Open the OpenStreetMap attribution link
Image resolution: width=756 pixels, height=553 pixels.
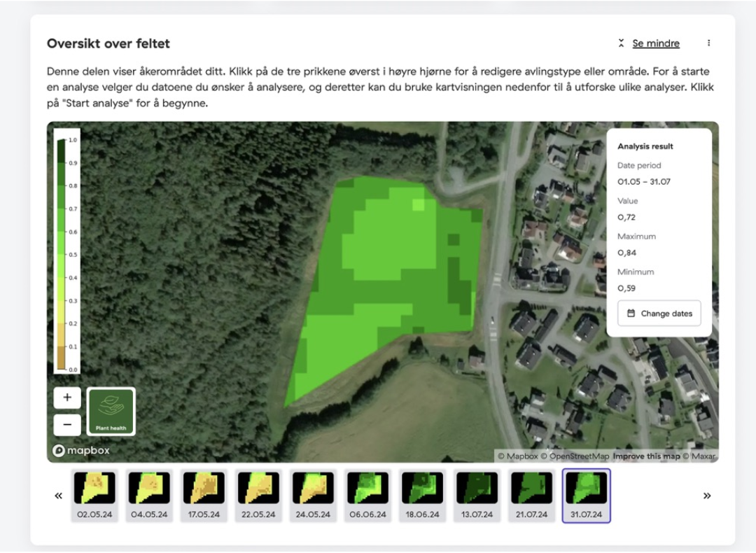click(579, 456)
